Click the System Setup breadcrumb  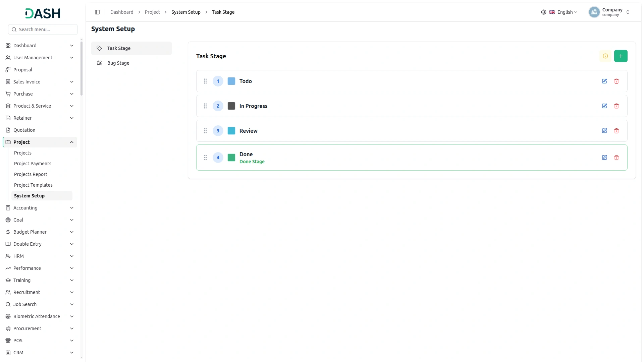(x=186, y=12)
